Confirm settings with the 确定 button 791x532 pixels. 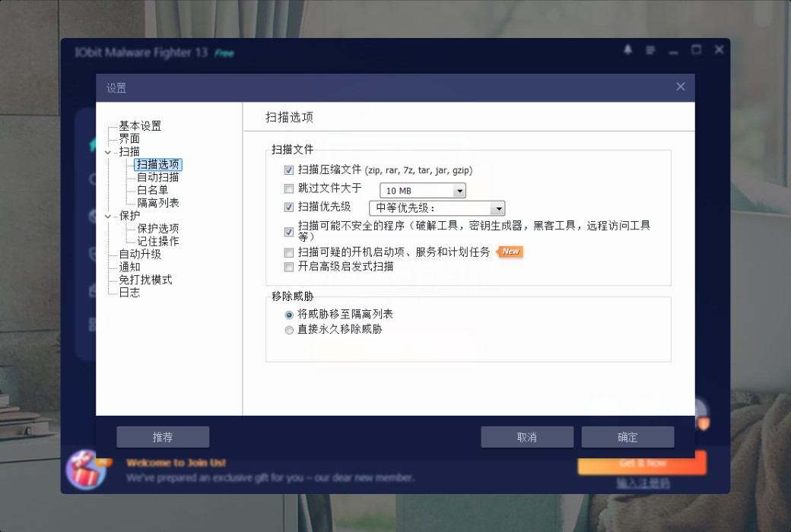[x=627, y=437]
